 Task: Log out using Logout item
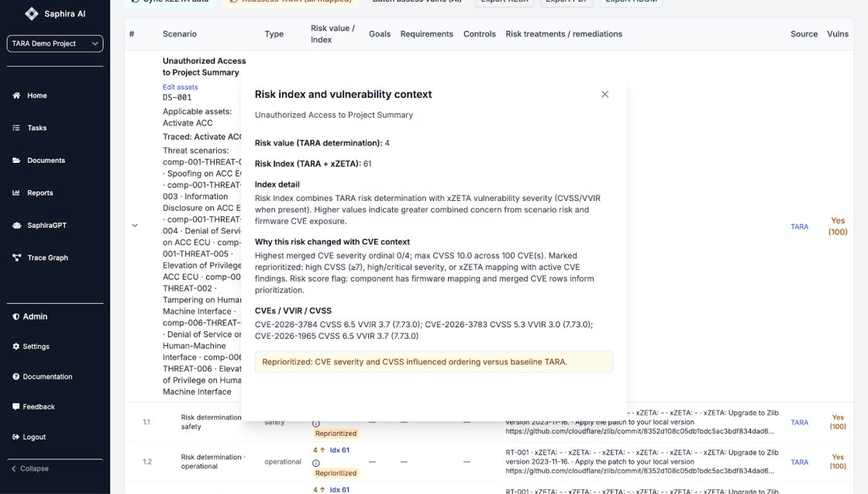click(34, 437)
